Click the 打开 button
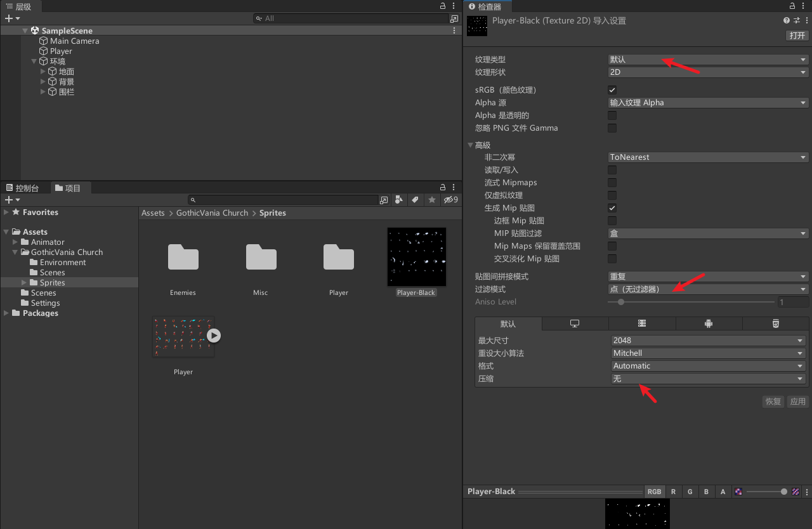This screenshot has width=812, height=529. (x=797, y=36)
